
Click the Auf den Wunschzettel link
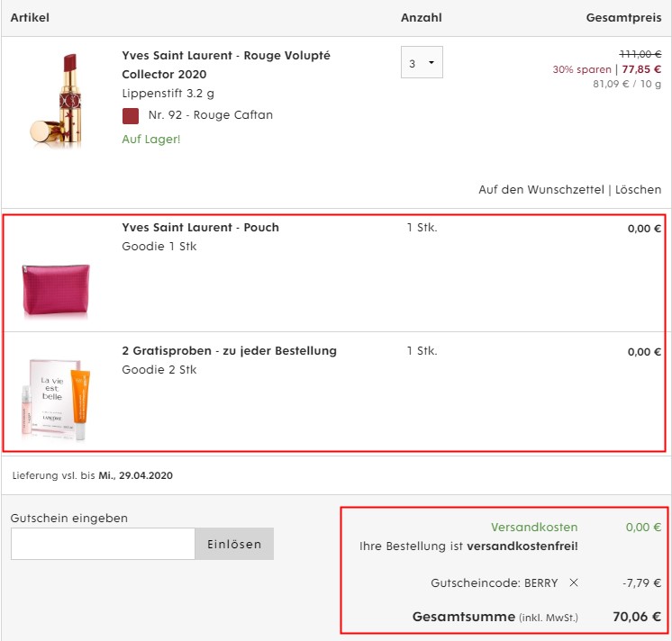point(541,190)
